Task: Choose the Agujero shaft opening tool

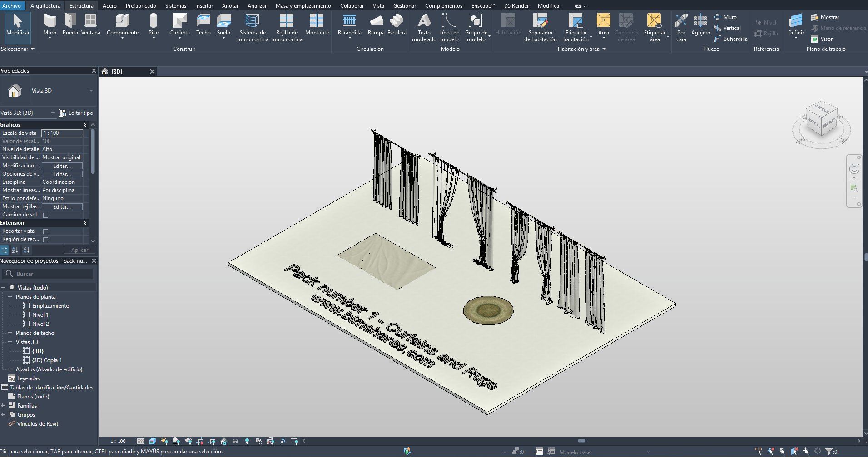Action: tap(700, 25)
